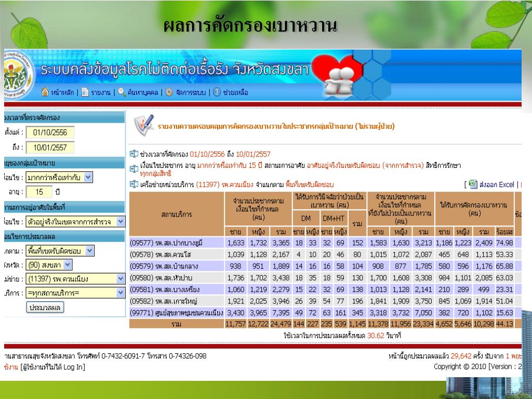Open the =ทุกสถานบริการ= dropdown

click(x=76, y=293)
